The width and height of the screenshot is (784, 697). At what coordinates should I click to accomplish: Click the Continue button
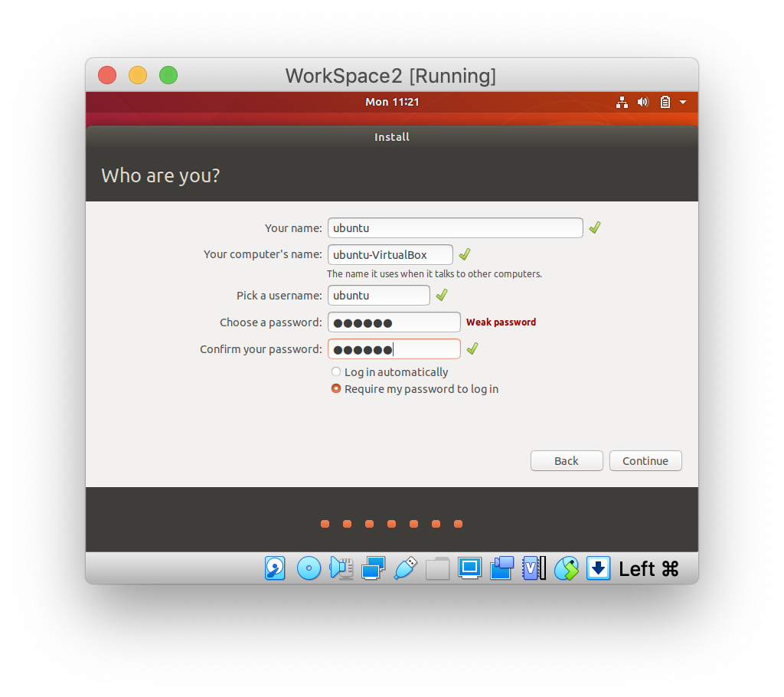tap(645, 461)
